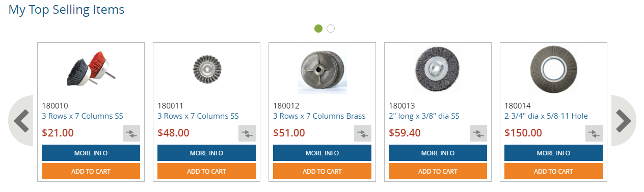
Task: Click the red and black brush thumbnail
Action: [91, 69]
